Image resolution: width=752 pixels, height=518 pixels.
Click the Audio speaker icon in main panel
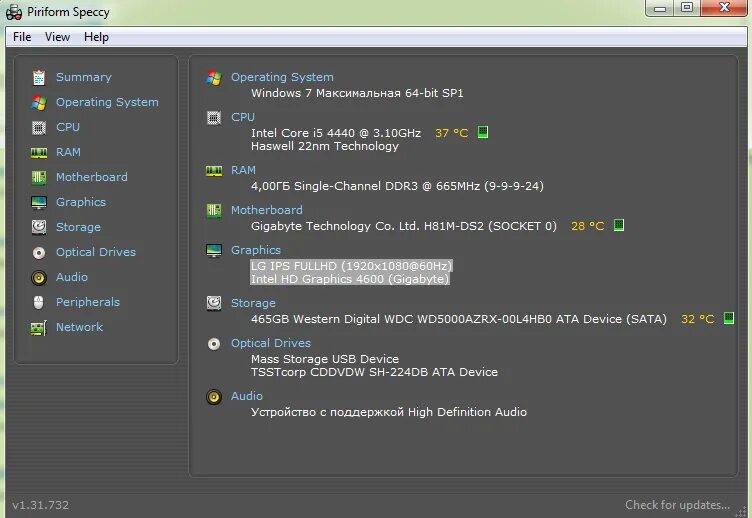[214, 397]
